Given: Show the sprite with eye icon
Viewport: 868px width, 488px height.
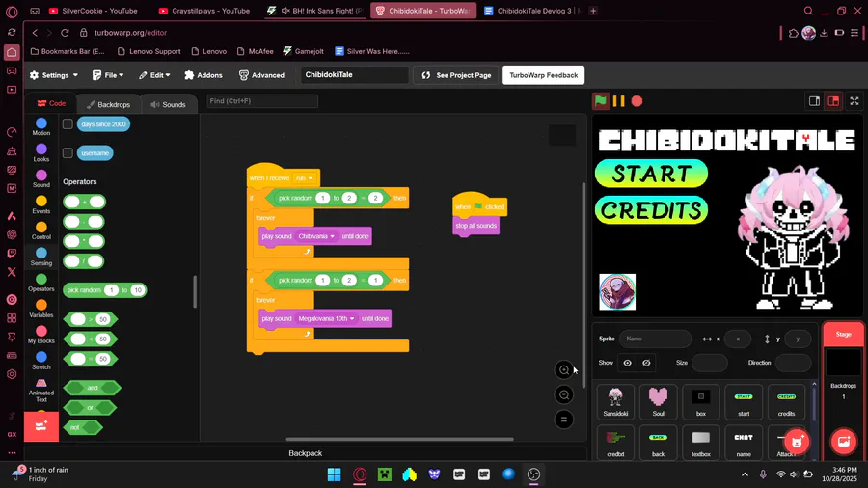Looking at the screenshot, I should coord(627,363).
